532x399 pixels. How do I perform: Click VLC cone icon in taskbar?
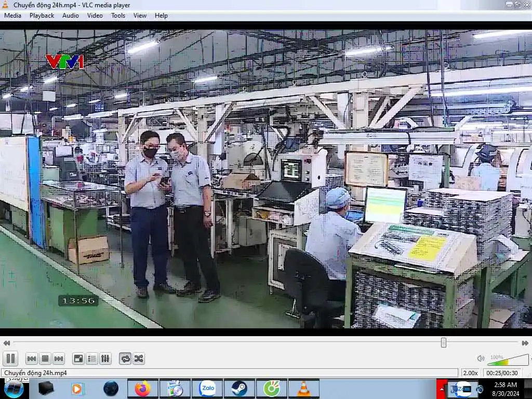pyautogui.click(x=304, y=389)
